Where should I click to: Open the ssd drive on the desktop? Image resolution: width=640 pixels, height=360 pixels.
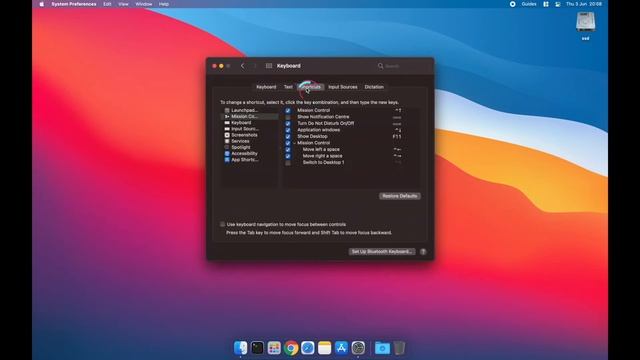click(585, 26)
